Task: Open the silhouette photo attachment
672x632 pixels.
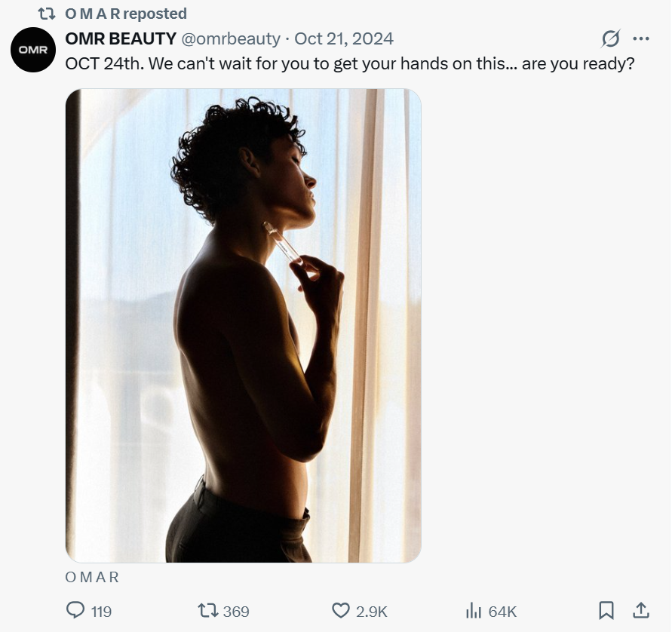Action: point(243,325)
